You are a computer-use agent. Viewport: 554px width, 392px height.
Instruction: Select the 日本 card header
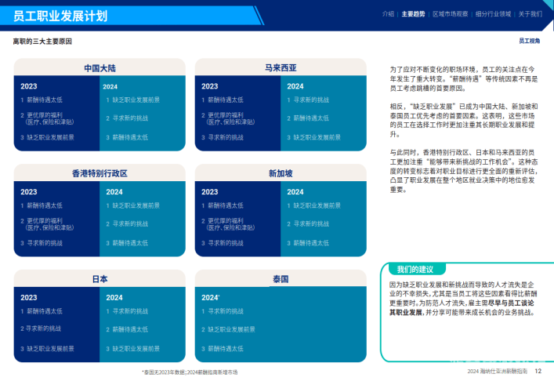pos(100,279)
